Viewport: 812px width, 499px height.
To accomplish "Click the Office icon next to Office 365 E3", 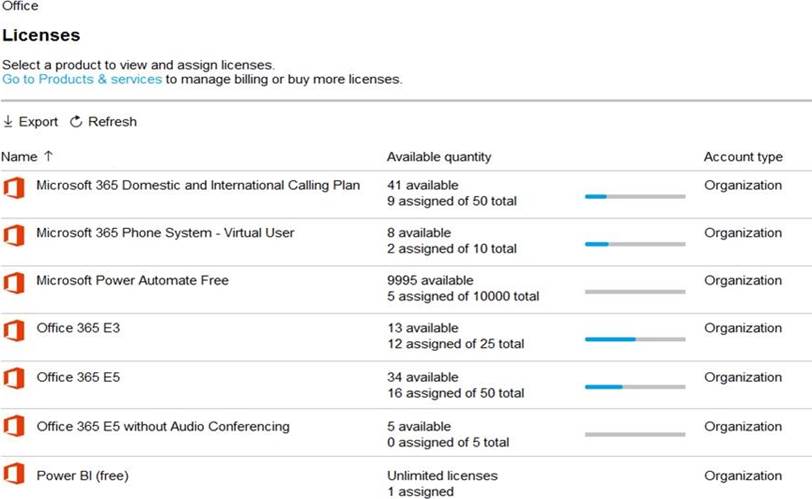I will click(13, 331).
